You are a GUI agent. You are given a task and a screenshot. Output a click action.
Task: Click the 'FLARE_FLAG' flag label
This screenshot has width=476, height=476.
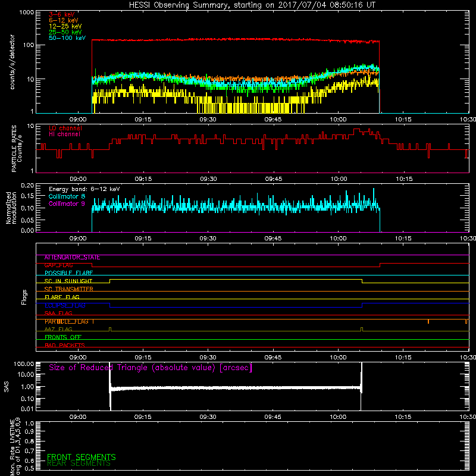pyautogui.click(x=62, y=297)
